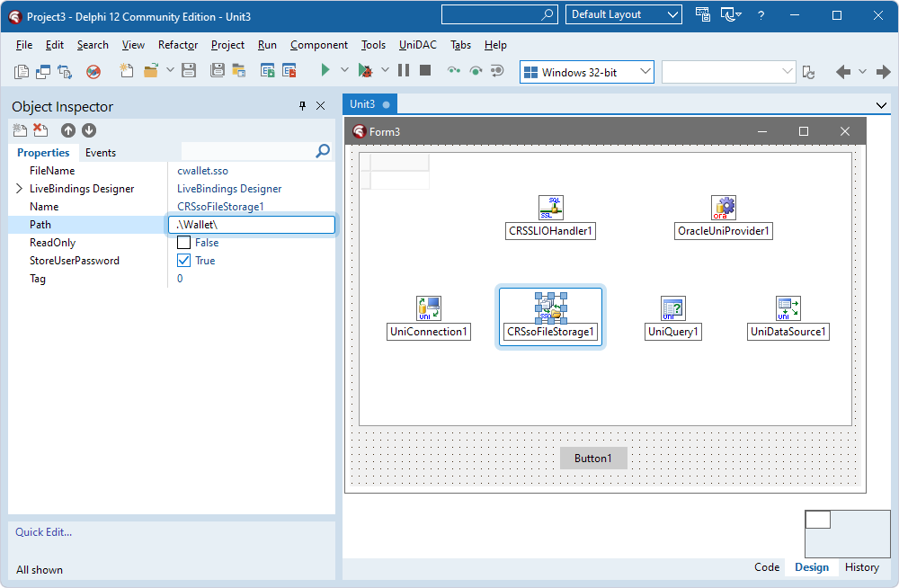Switch to the Events tab in Object Inspector
Viewport: 899px width, 588px height.
pyautogui.click(x=100, y=152)
